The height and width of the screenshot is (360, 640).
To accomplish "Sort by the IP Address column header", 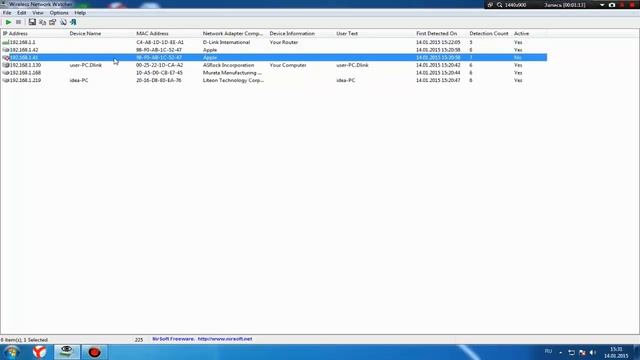I will click(34, 33).
